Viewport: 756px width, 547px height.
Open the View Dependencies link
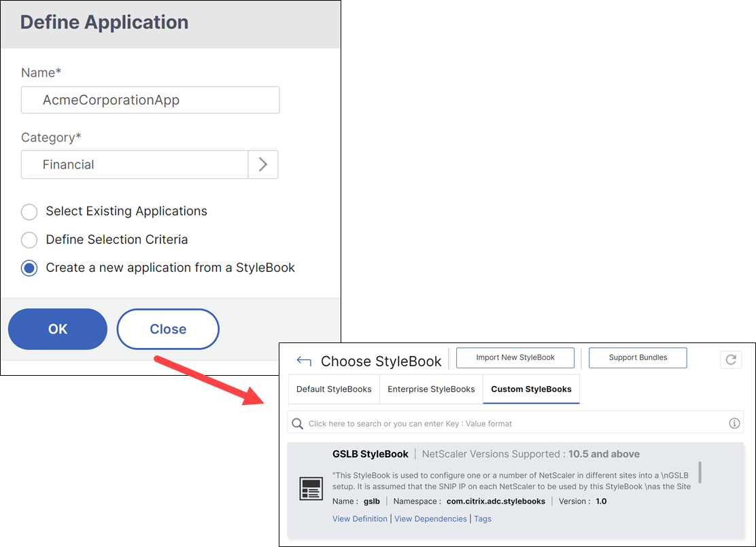click(x=430, y=518)
